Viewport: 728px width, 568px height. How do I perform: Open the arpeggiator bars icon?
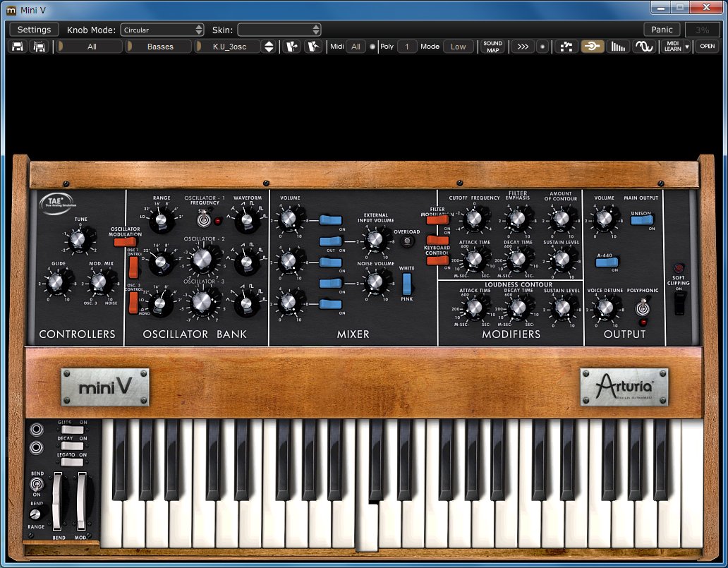(618, 47)
